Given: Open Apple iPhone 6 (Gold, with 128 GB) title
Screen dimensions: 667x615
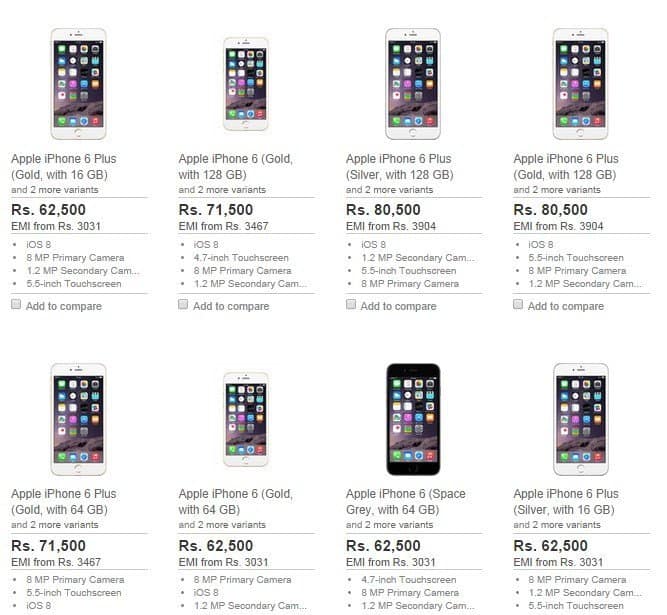Looking at the screenshot, I should (236, 167).
